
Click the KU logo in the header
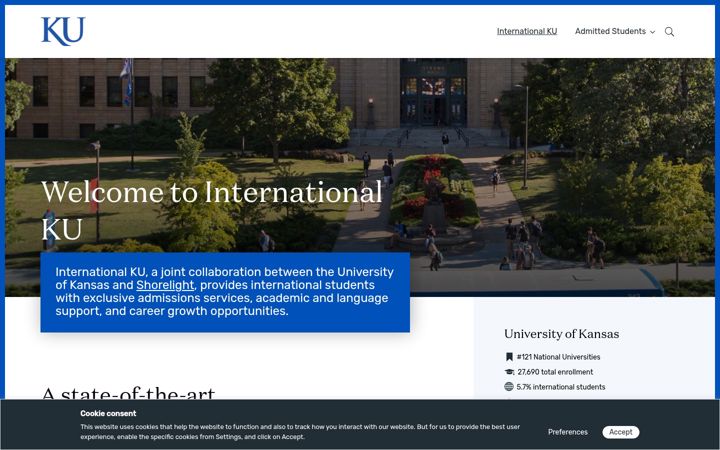tap(63, 31)
